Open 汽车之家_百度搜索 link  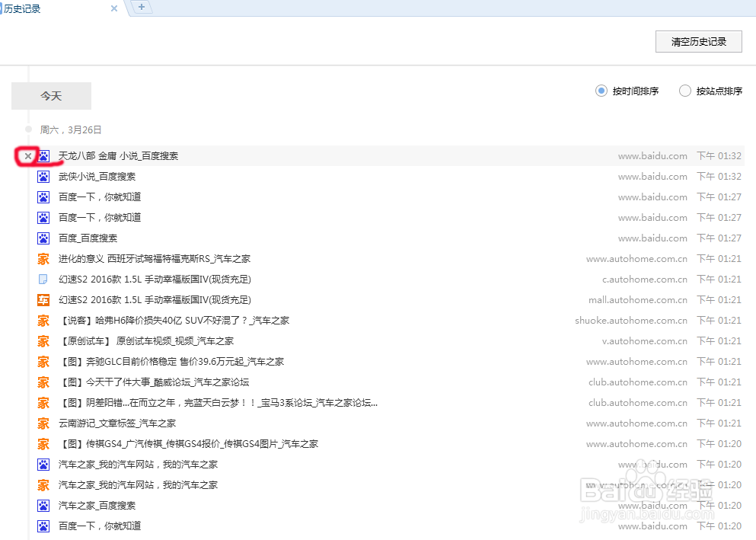[x=97, y=506]
